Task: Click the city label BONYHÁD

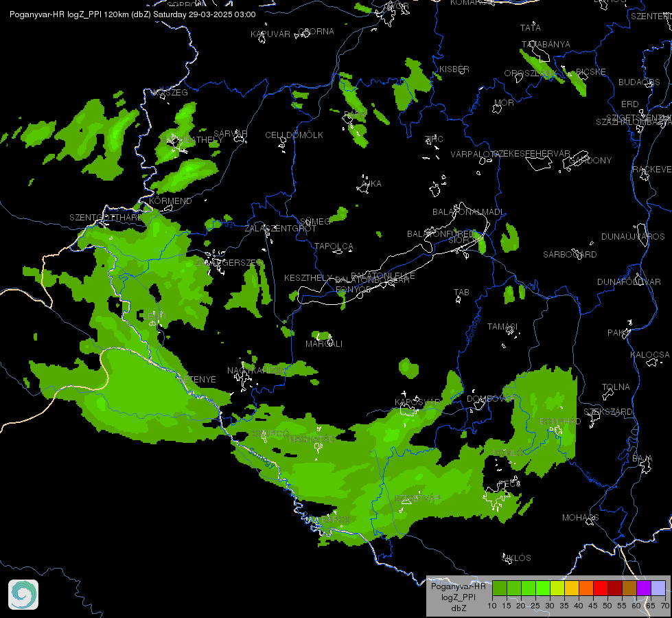Action: click(x=560, y=421)
